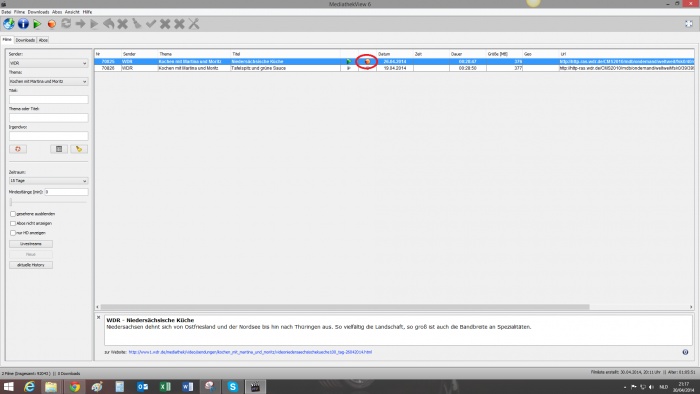Screen dimensions: 700x394
Task: Move Mindestlänge slider handle
Action: click(x=11, y=202)
